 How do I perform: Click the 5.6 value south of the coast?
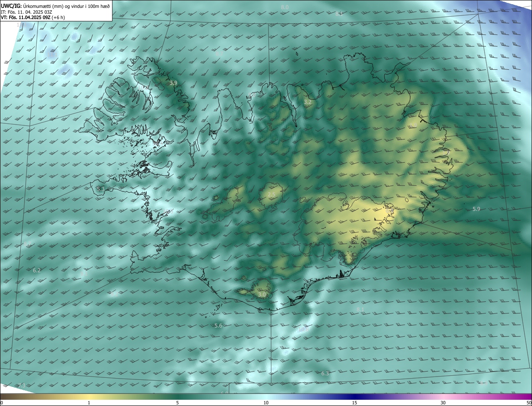(218, 326)
